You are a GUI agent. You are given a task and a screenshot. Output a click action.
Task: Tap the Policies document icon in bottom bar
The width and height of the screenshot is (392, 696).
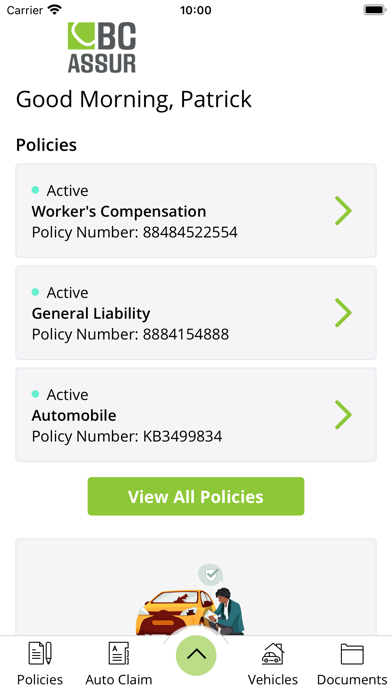(40, 653)
